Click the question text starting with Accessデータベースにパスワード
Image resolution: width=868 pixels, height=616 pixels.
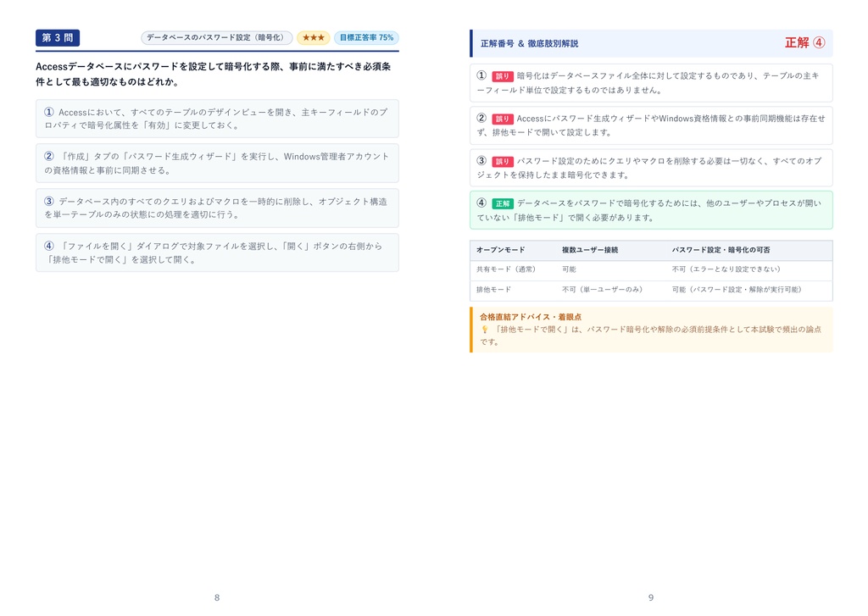pos(213,74)
